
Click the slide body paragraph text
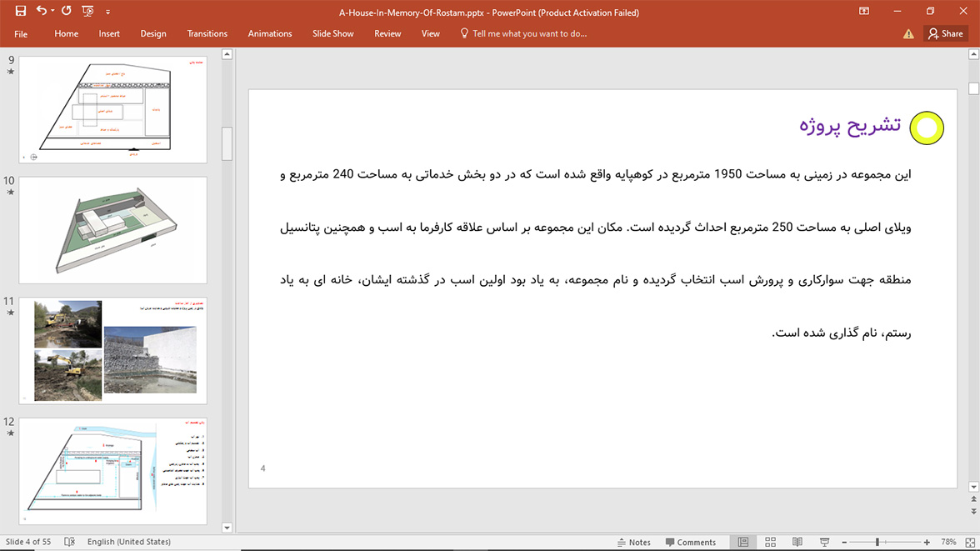(596, 253)
